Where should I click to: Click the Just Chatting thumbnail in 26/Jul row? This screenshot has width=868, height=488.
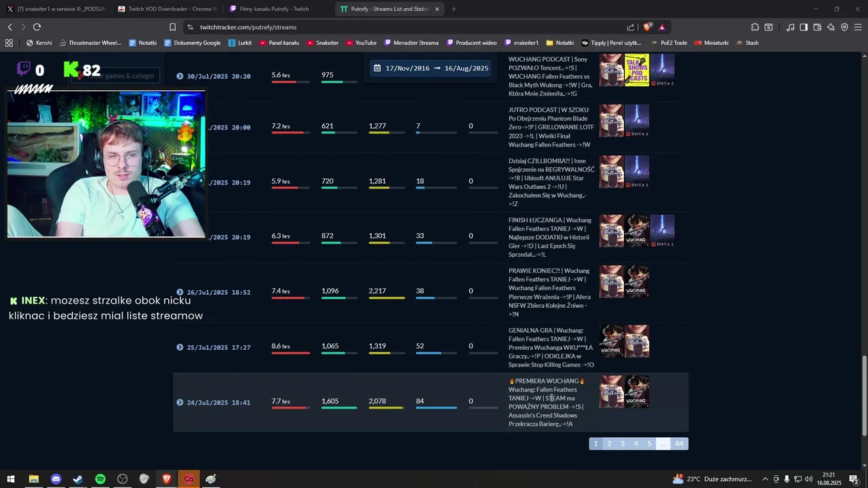click(x=611, y=281)
